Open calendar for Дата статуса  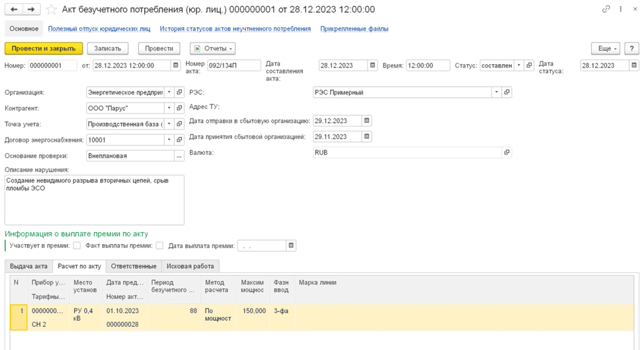[634, 66]
